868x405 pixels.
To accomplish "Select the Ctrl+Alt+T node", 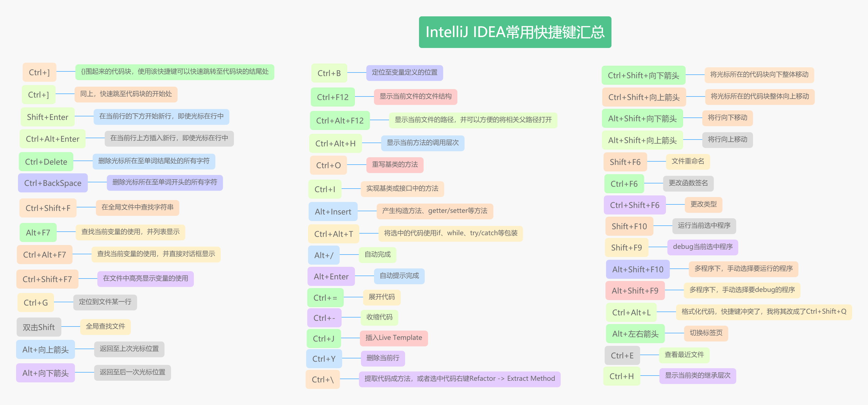I will tap(334, 234).
